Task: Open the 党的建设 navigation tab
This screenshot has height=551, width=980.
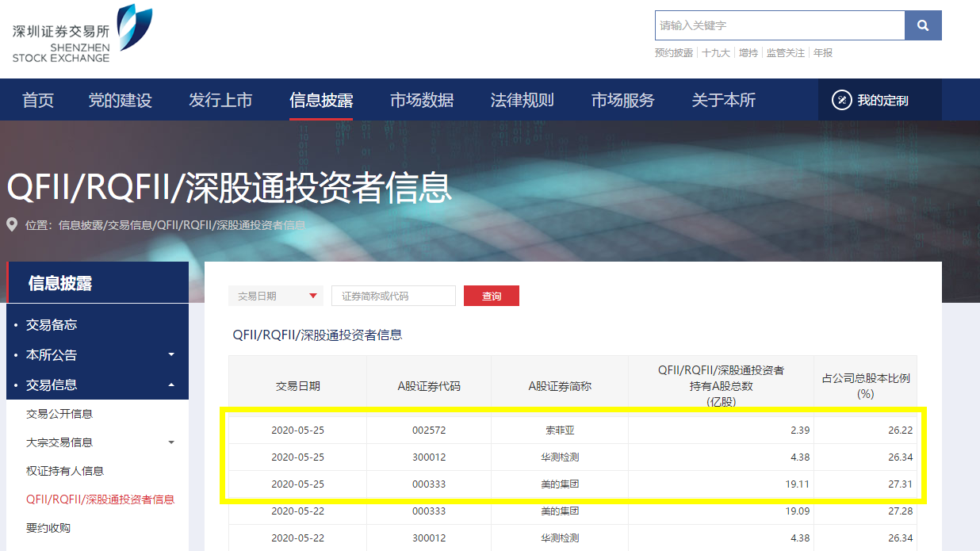Action: [x=120, y=100]
